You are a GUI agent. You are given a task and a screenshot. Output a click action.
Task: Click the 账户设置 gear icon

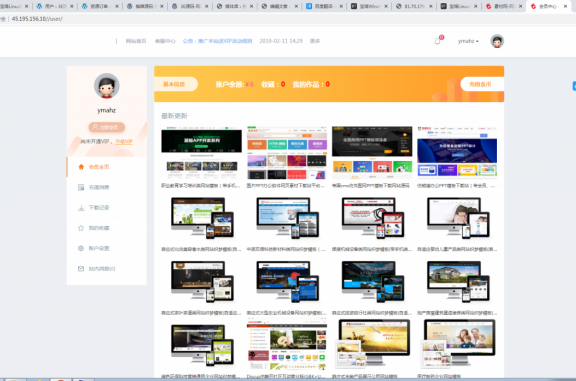click(81, 248)
